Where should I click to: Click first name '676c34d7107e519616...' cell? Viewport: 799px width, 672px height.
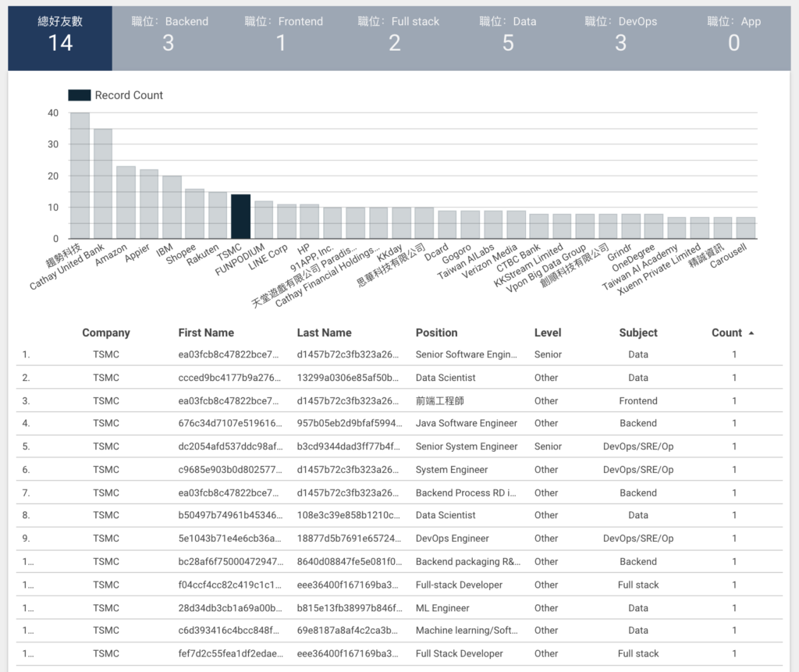click(x=230, y=423)
